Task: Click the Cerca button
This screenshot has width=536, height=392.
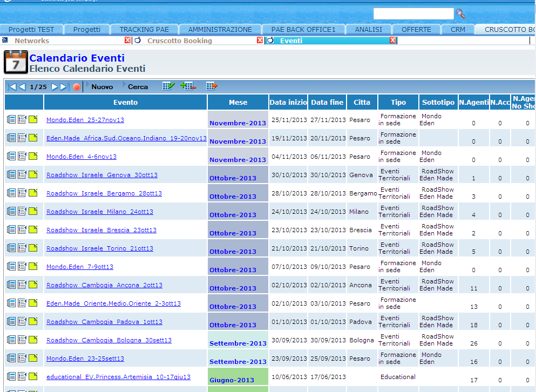Action: (x=138, y=87)
